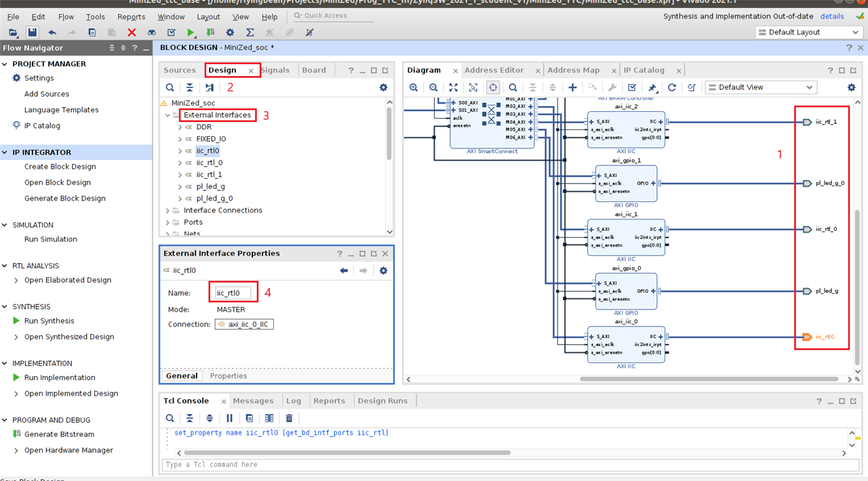Select iic_rtl_1 in the design tree
The height and width of the screenshot is (481, 868).
pos(209,175)
